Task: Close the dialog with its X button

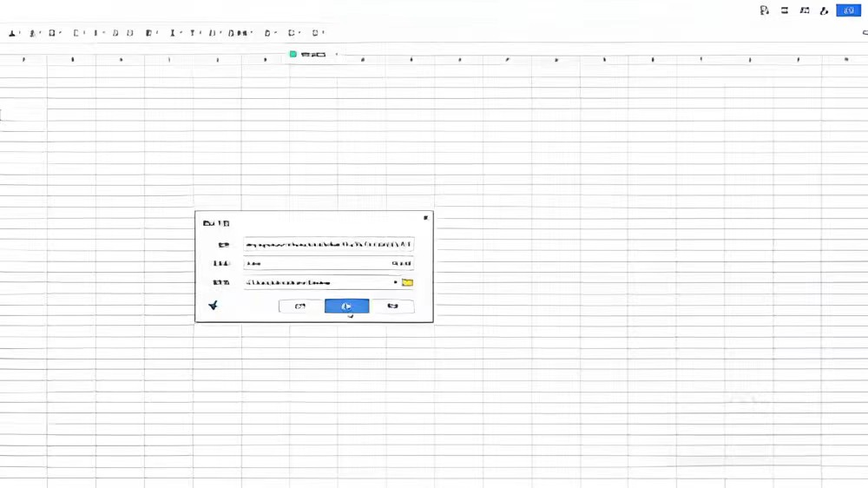Action: [x=425, y=218]
